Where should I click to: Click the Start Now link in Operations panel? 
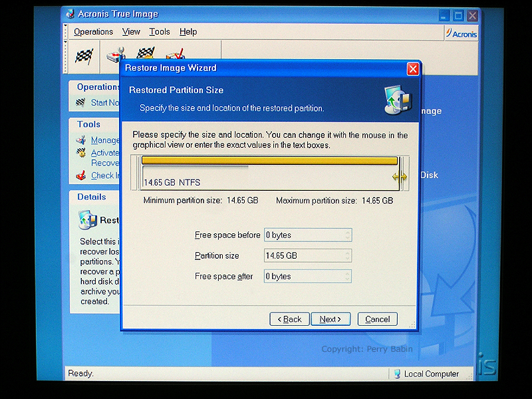coord(105,103)
